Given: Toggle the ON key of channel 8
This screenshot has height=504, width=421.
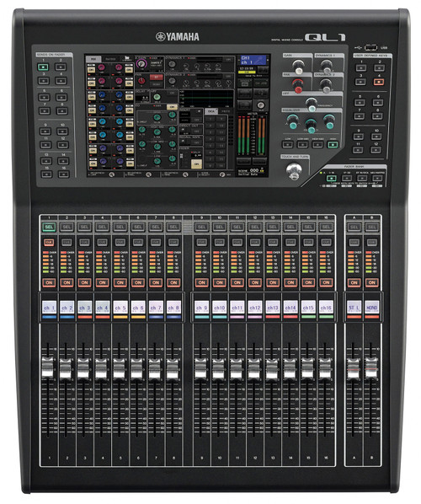Looking at the screenshot, I should (x=173, y=283).
